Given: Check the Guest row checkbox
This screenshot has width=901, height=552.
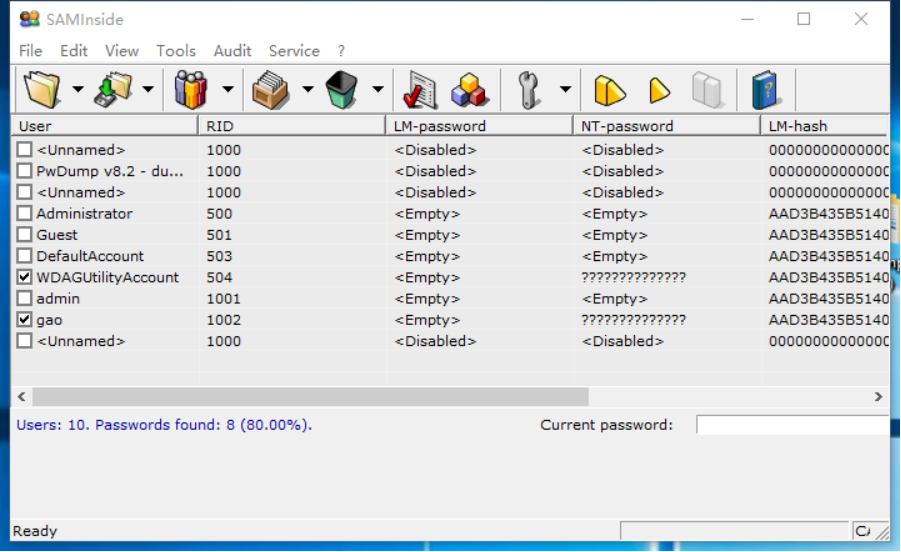Looking at the screenshot, I should 24,235.
